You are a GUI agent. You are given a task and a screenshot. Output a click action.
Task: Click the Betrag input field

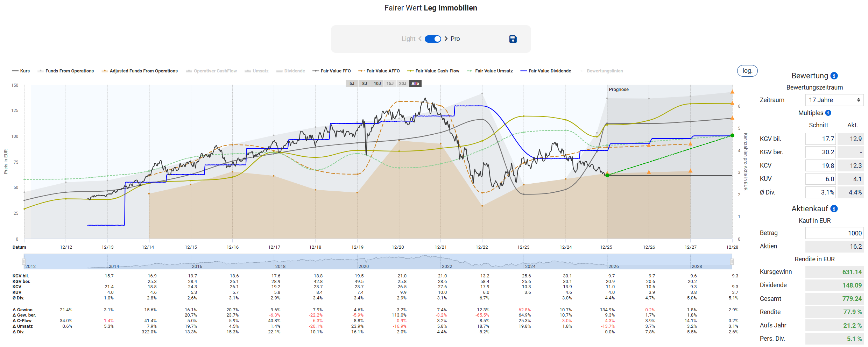tap(834, 233)
